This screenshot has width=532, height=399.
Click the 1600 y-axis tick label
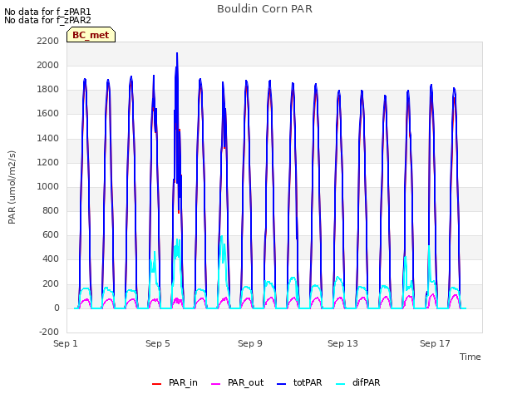click(48, 114)
